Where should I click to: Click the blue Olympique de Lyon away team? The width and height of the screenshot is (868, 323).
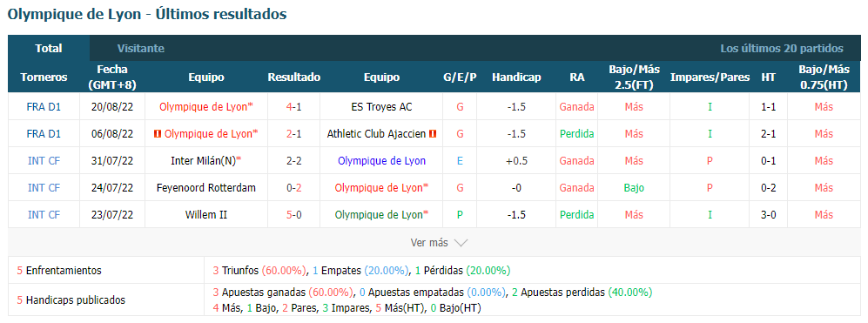(x=381, y=161)
